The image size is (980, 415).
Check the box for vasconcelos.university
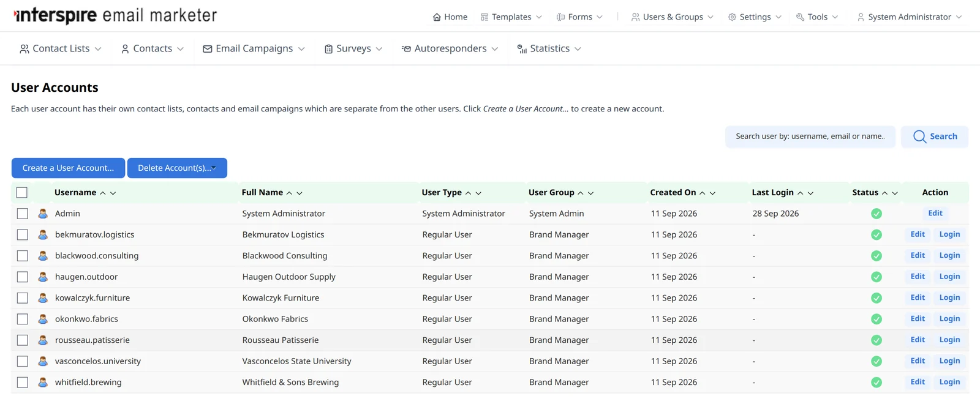(x=23, y=361)
